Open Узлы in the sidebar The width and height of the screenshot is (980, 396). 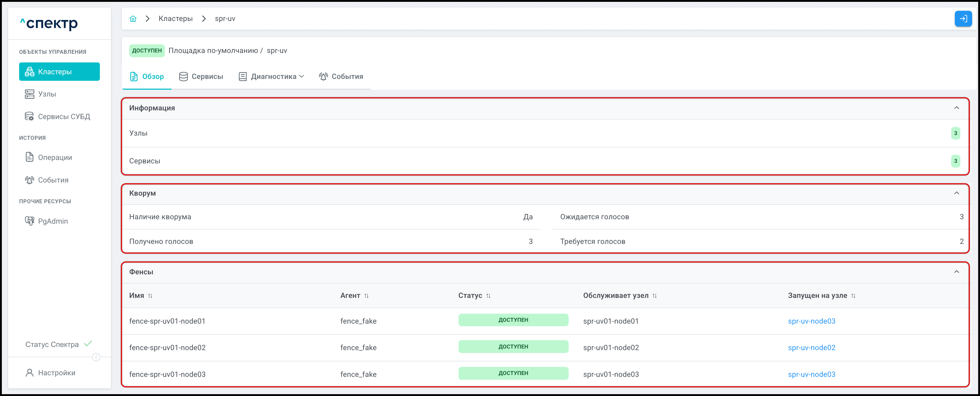point(47,94)
